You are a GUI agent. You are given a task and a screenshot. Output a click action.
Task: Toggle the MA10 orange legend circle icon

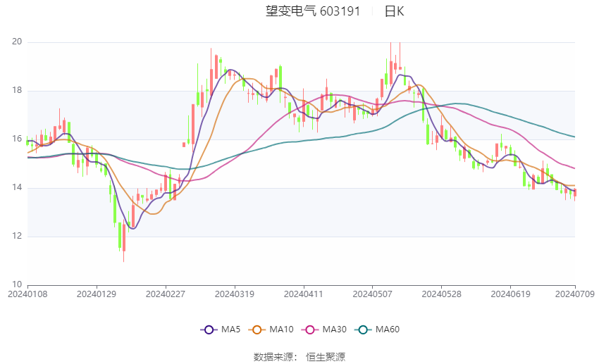pos(257,330)
